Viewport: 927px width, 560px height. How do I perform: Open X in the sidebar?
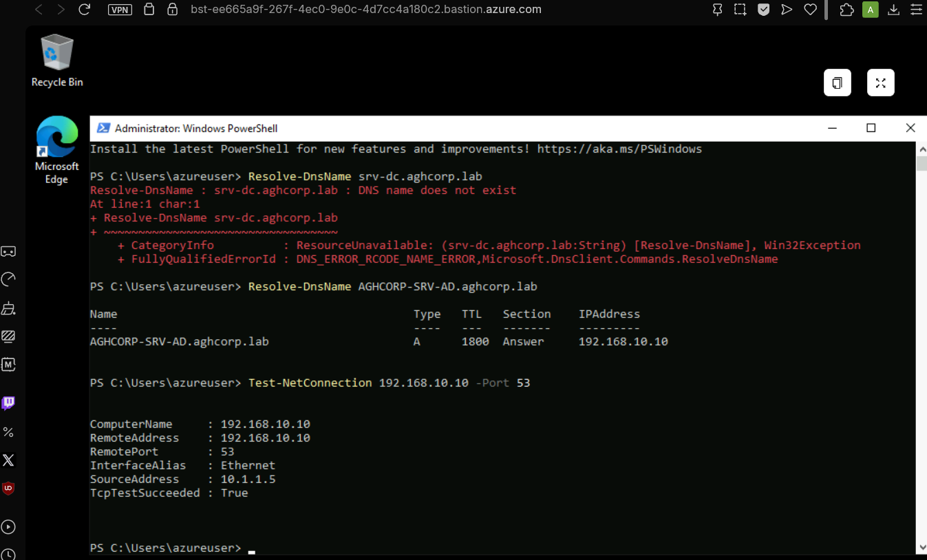tap(8, 460)
